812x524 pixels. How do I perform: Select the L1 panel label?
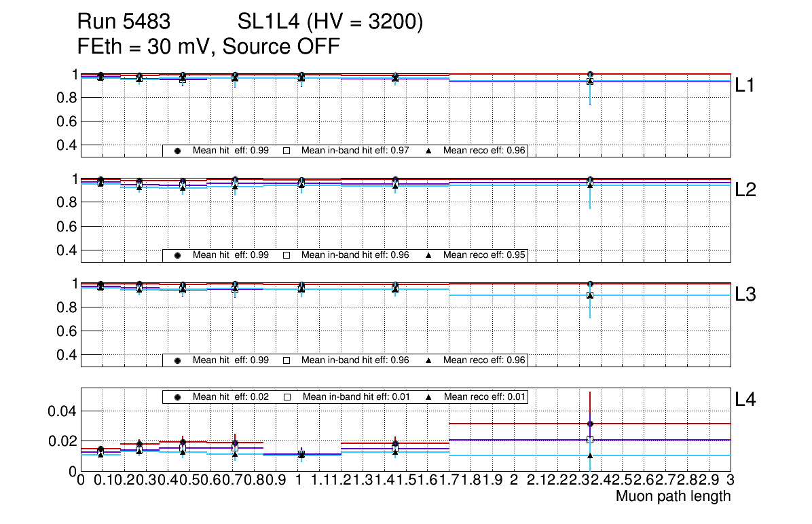745,86
